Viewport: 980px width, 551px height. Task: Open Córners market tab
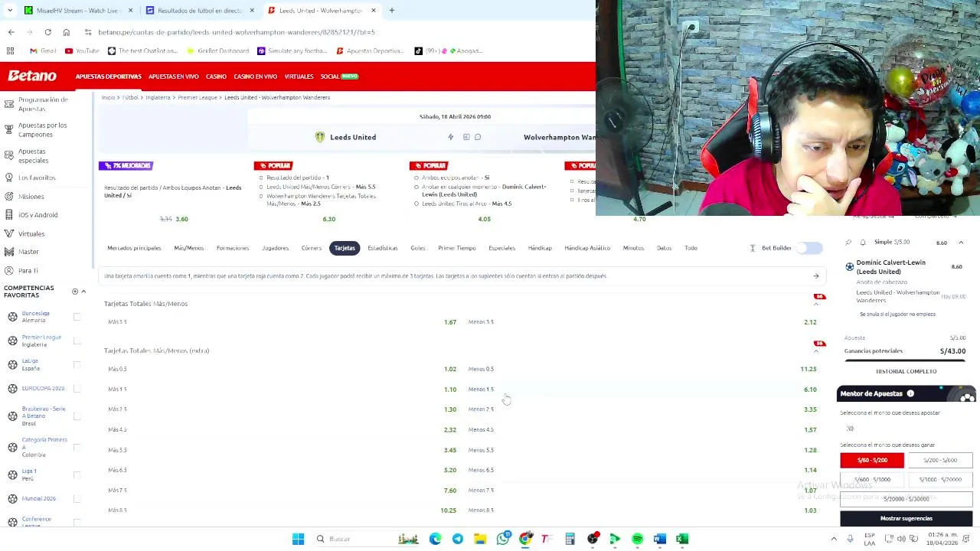(312, 248)
